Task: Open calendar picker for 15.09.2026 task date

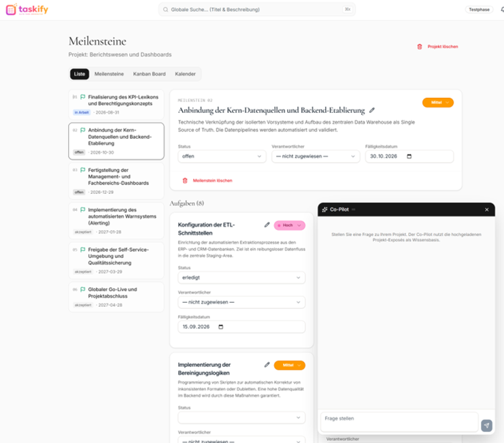Action: (221, 327)
